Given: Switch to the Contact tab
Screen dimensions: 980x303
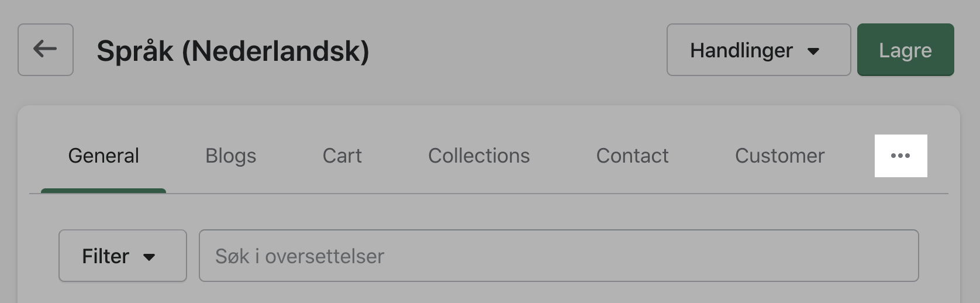Looking at the screenshot, I should [x=632, y=156].
